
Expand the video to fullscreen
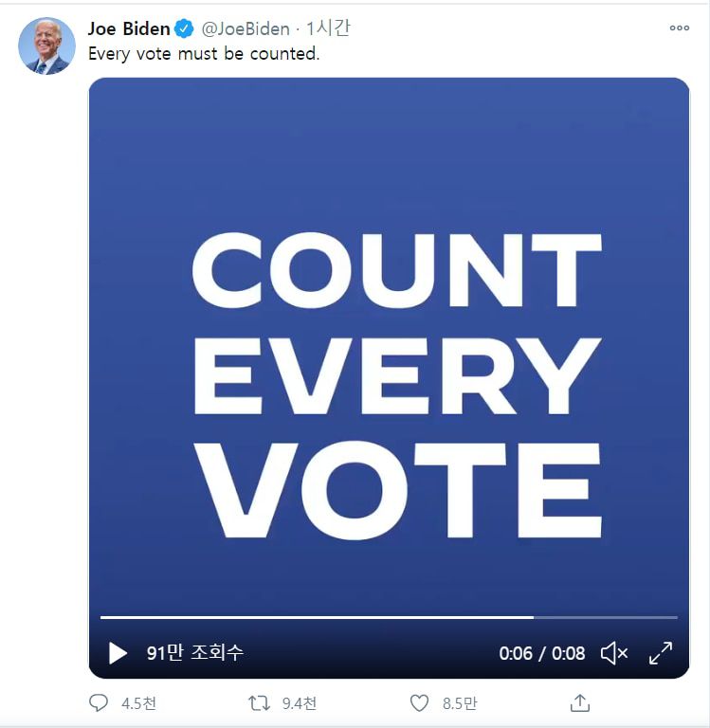660,653
